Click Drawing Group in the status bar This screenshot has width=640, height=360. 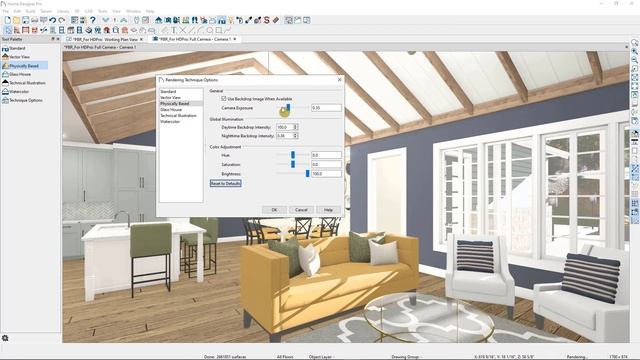pyautogui.click(x=406, y=357)
